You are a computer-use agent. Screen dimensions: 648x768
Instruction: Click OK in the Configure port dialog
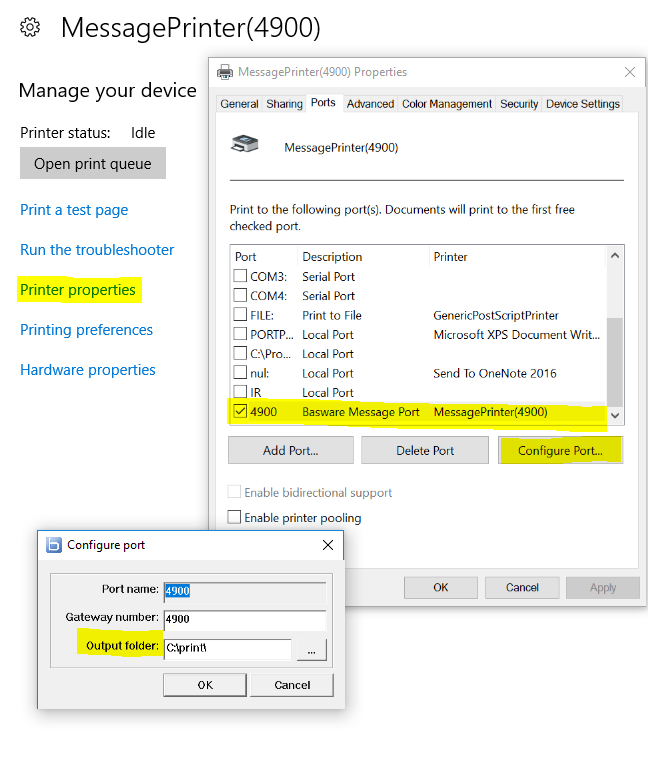pyautogui.click(x=205, y=685)
